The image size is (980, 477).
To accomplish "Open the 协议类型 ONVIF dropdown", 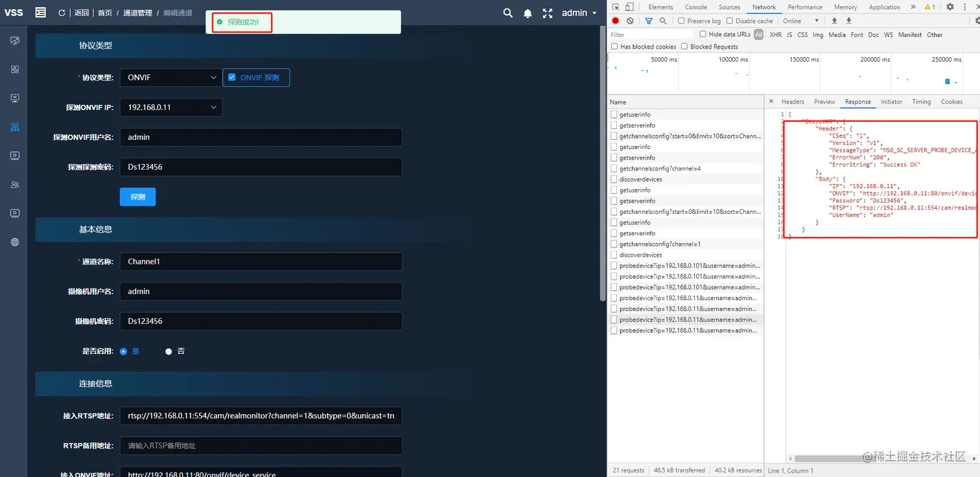I will click(x=171, y=78).
